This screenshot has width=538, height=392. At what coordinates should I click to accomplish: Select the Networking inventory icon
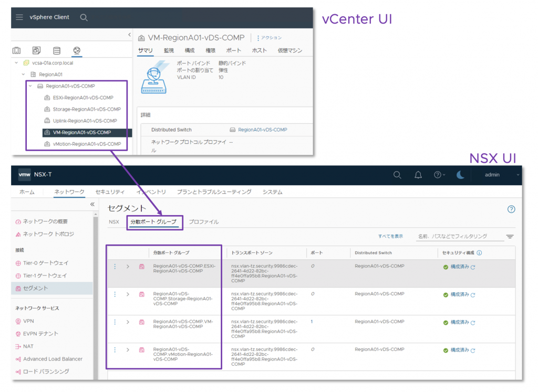click(x=77, y=51)
